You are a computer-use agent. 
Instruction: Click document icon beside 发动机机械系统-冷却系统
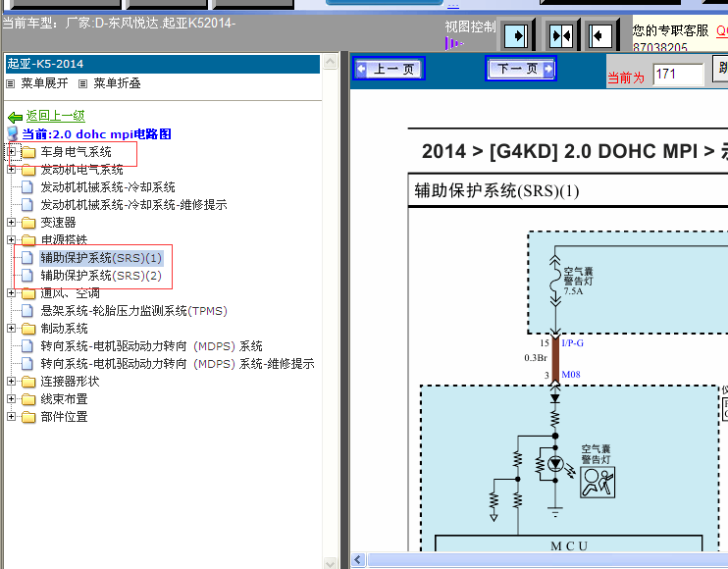[27, 187]
